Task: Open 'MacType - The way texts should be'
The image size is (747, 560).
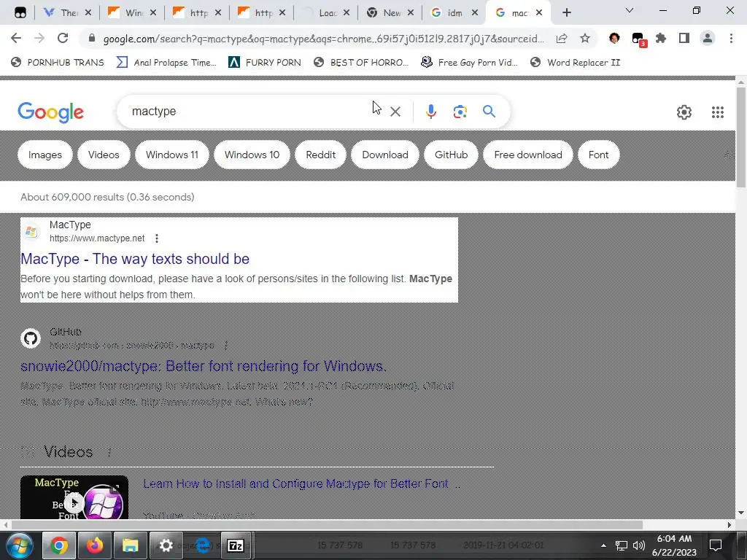Action: click(x=135, y=259)
